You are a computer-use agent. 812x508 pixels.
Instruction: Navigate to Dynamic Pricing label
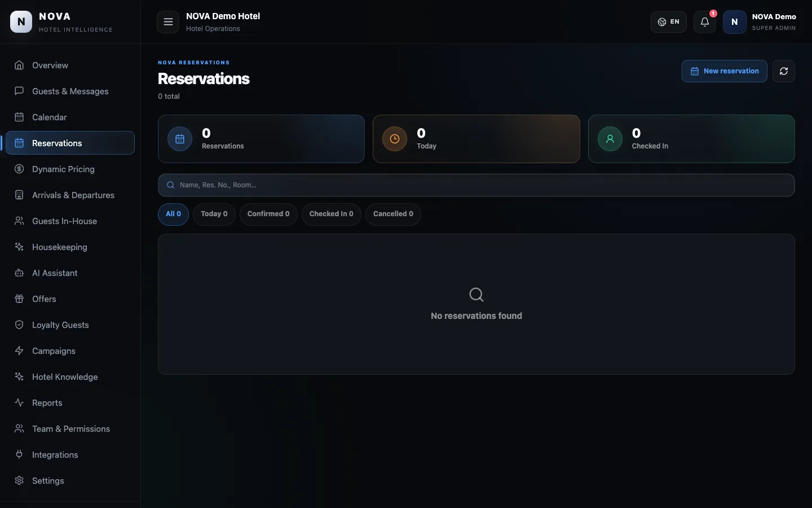click(63, 169)
